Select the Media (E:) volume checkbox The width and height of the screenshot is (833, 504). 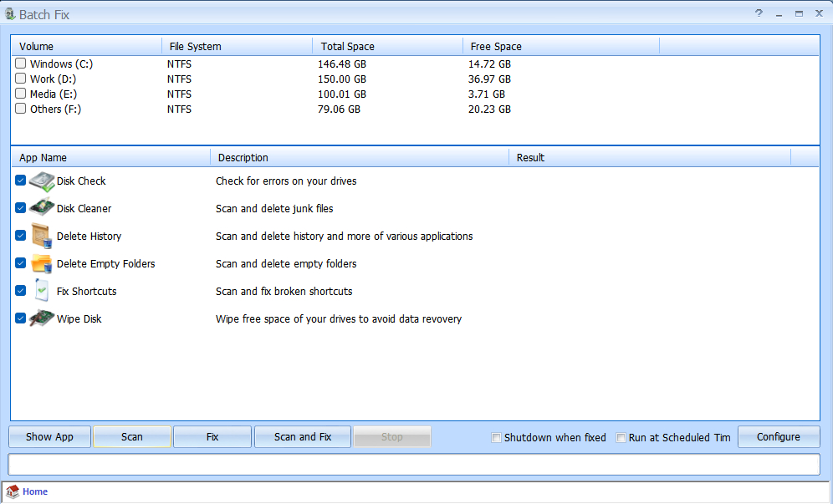(x=20, y=94)
